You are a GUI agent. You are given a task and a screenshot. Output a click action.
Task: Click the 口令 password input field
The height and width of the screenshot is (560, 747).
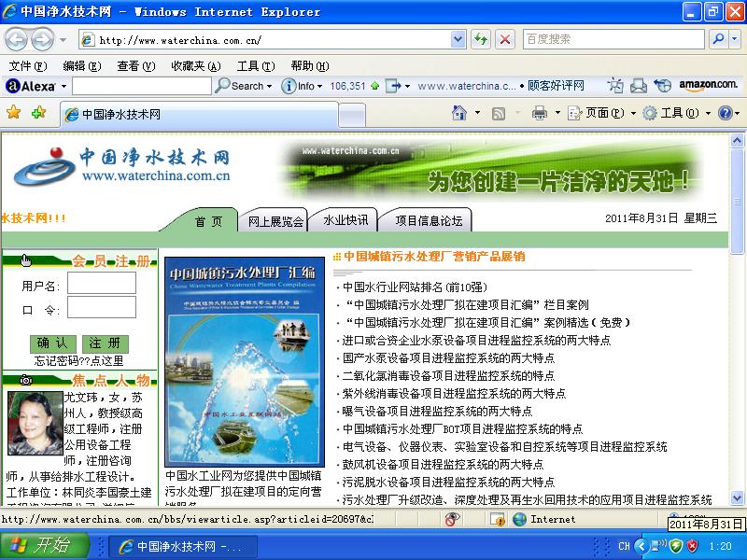(102, 307)
